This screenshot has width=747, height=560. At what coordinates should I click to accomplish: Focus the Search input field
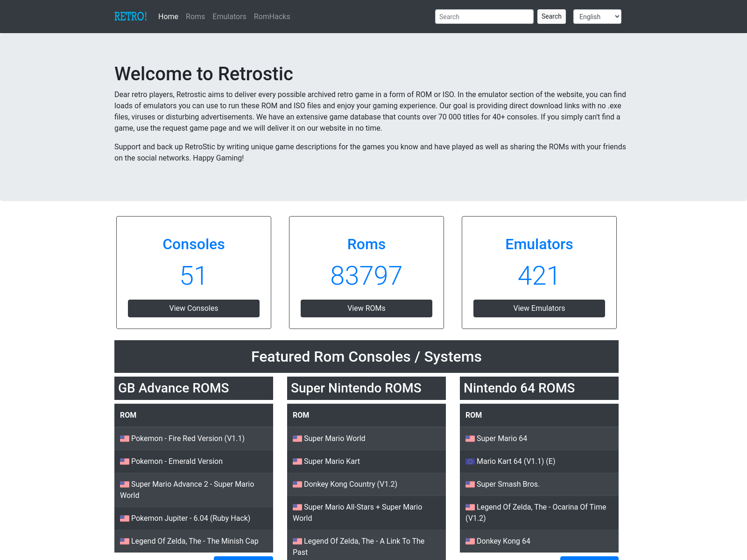point(484,16)
